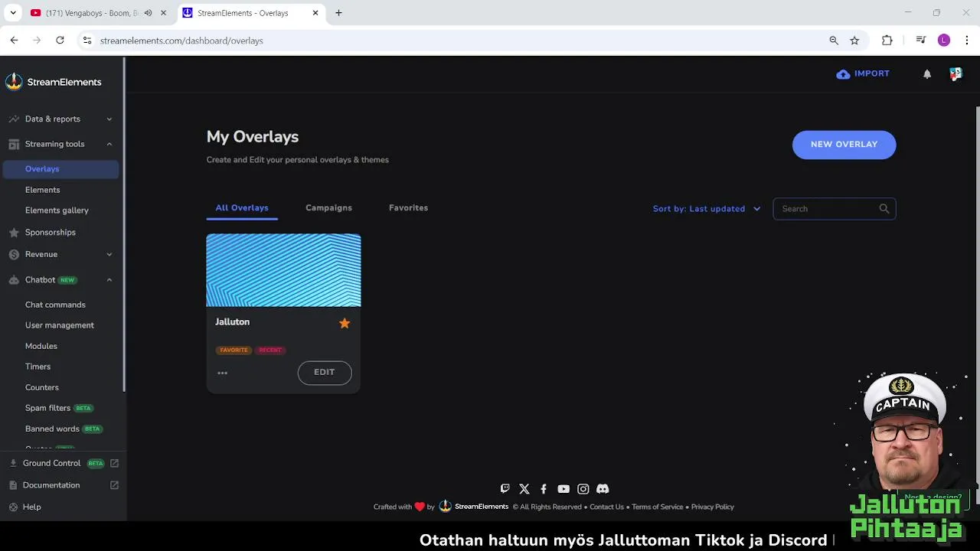The image size is (980, 551).
Task: Click the StreamElements logo
Action: click(53, 82)
